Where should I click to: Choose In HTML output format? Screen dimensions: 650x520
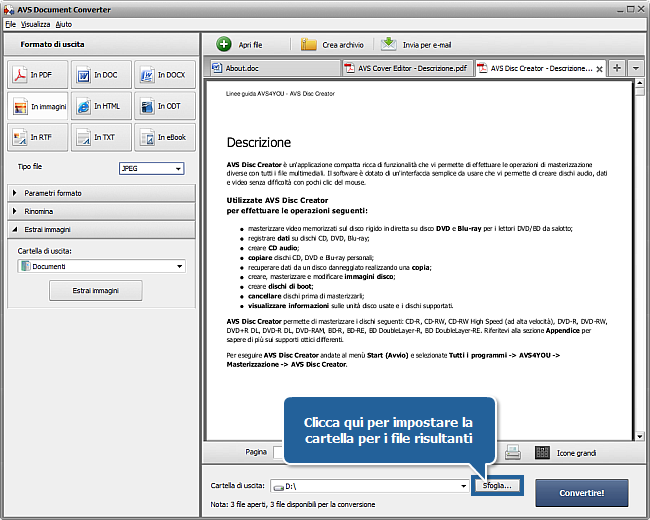[101, 106]
